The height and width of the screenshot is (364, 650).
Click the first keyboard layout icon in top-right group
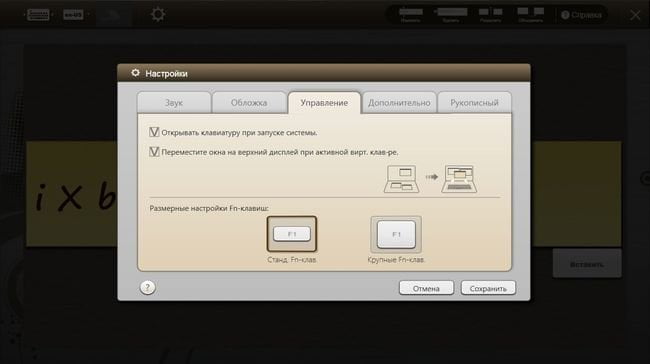(x=410, y=15)
